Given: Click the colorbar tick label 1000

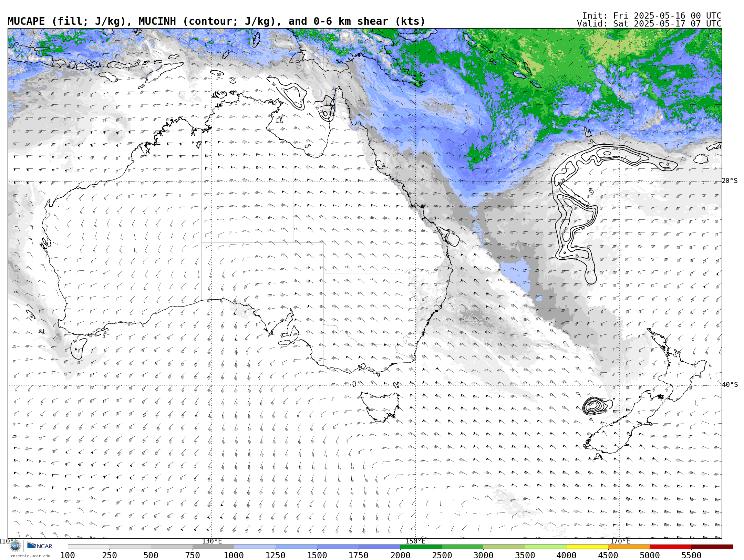Looking at the screenshot, I should pyautogui.click(x=234, y=556).
